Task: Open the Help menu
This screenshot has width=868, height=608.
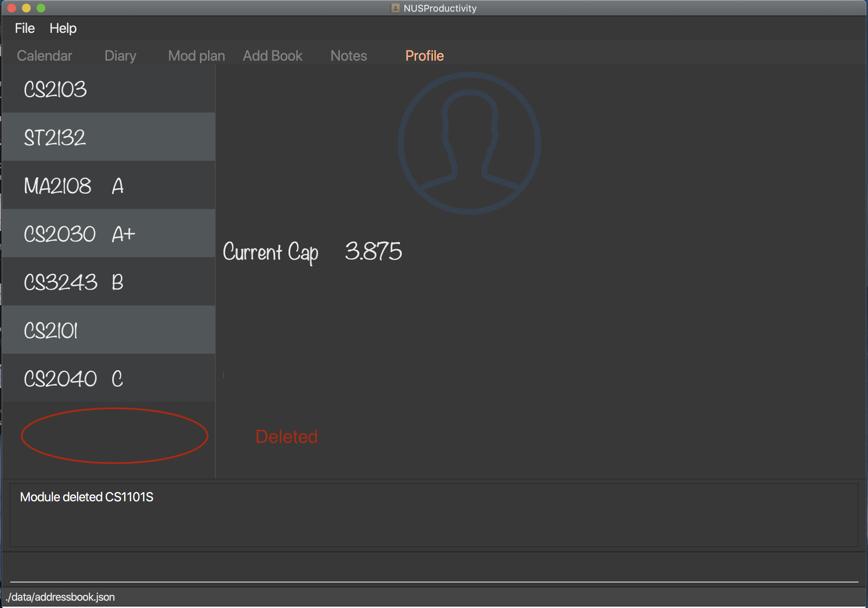Action: [63, 28]
